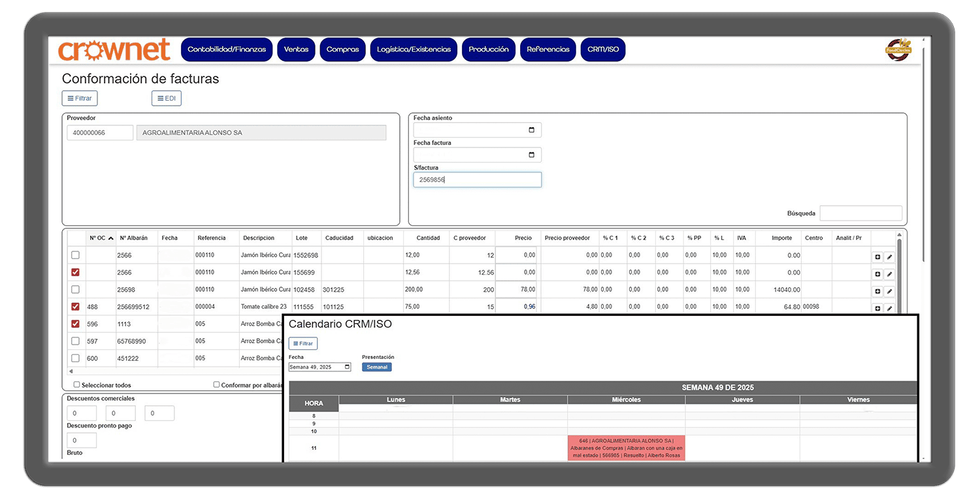Click the Búsqueda search field

860,213
